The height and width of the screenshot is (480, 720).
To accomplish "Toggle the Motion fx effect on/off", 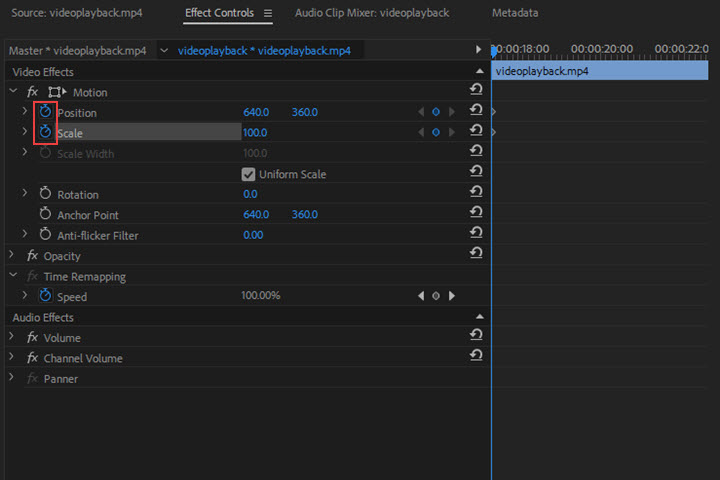I will 32,92.
